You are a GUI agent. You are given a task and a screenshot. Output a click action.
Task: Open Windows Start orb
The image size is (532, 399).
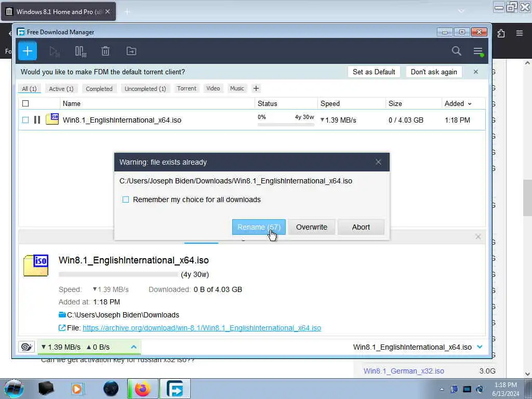coord(14,389)
